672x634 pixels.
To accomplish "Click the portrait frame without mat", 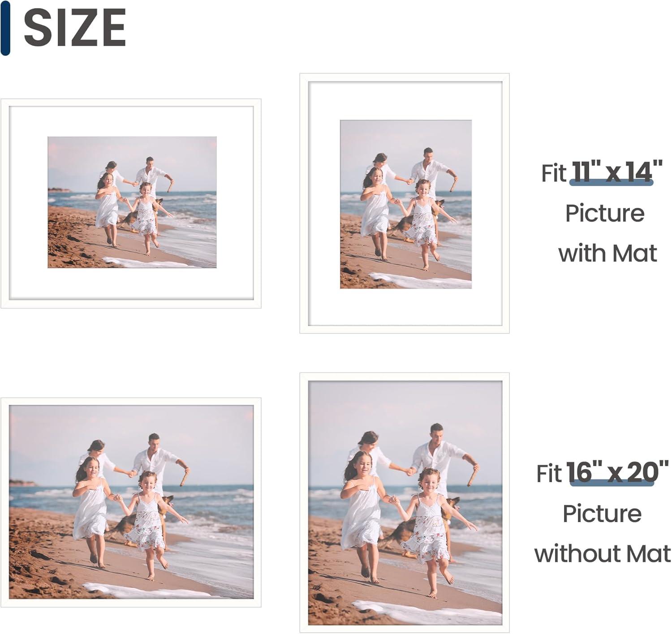I will (x=405, y=502).
